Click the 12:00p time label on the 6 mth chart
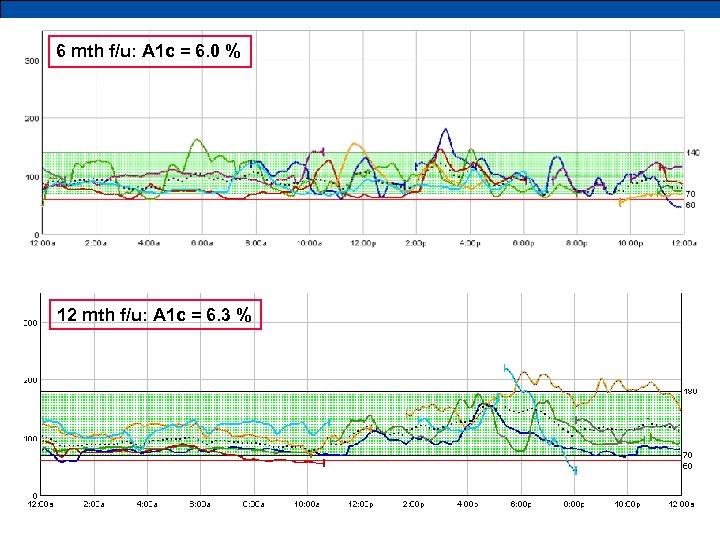 tap(363, 243)
